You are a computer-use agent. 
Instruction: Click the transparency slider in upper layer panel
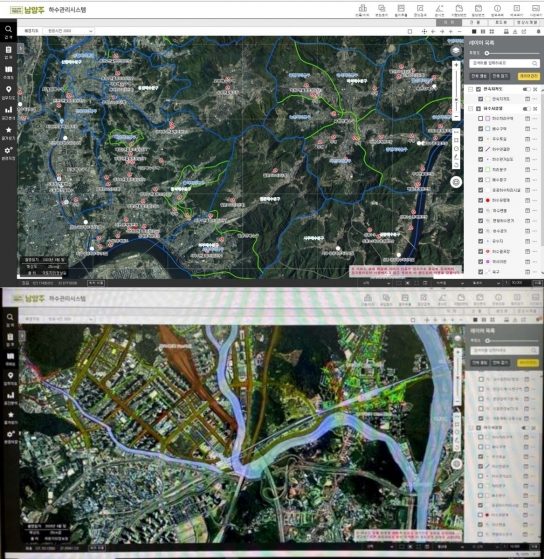[x=513, y=53]
